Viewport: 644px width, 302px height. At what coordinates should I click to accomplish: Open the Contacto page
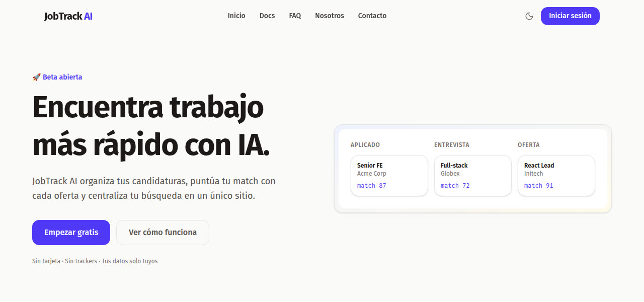[x=372, y=16]
